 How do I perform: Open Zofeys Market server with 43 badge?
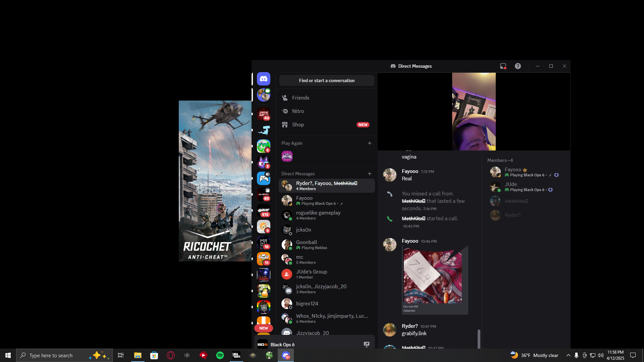[264, 114]
